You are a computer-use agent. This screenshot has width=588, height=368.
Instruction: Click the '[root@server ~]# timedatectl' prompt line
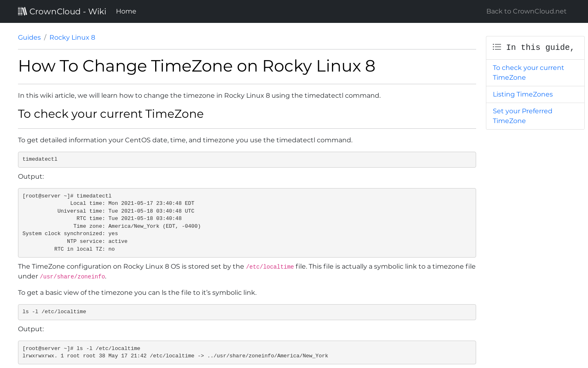(x=67, y=196)
